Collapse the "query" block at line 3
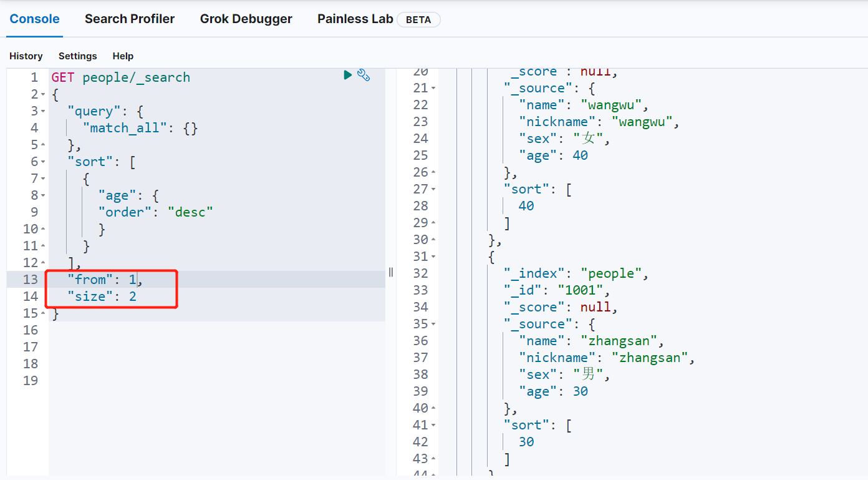Viewport: 868px width, 480px height. coord(43,112)
